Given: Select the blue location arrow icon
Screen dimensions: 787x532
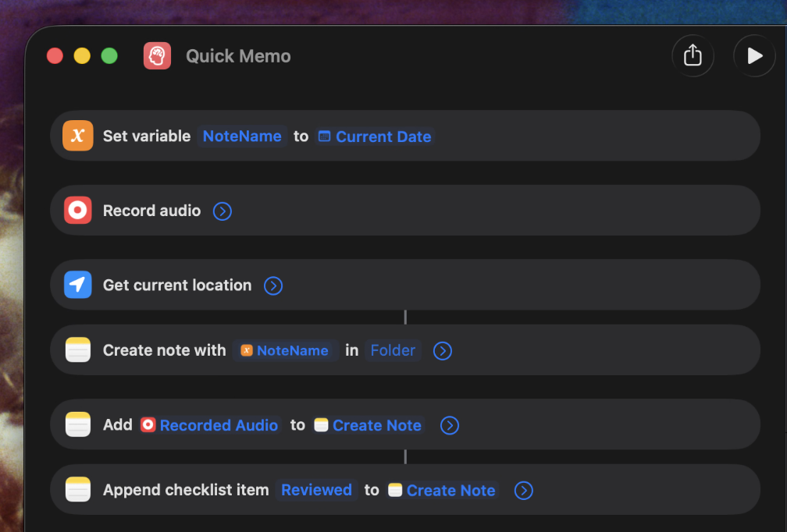Looking at the screenshot, I should coord(78,286).
